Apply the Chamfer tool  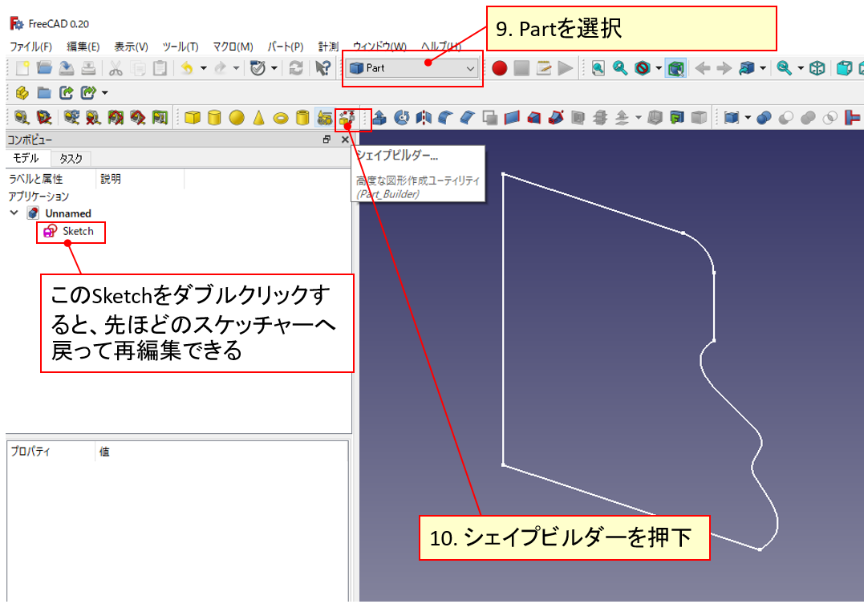468,117
